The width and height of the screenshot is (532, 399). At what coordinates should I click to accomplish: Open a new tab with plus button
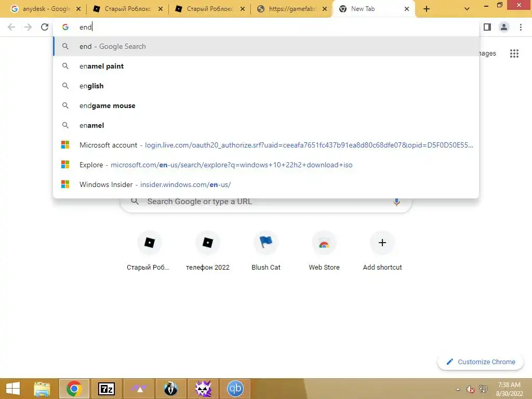(427, 9)
